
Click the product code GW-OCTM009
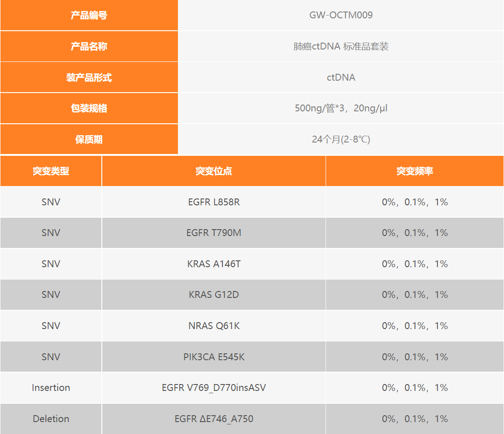(341, 15)
